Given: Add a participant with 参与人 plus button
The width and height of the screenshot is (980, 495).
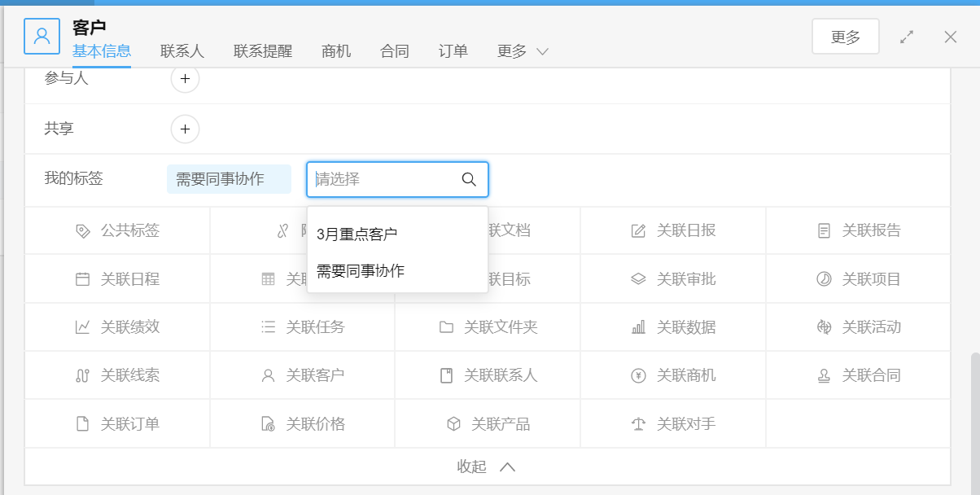Looking at the screenshot, I should (185, 79).
